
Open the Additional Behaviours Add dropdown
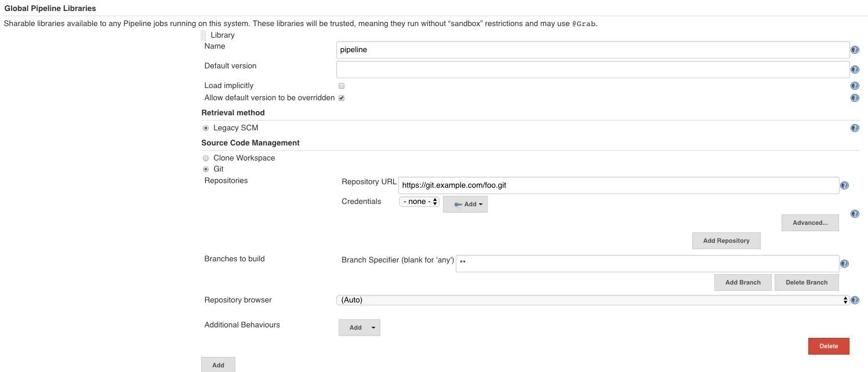click(x=359, y=327)
